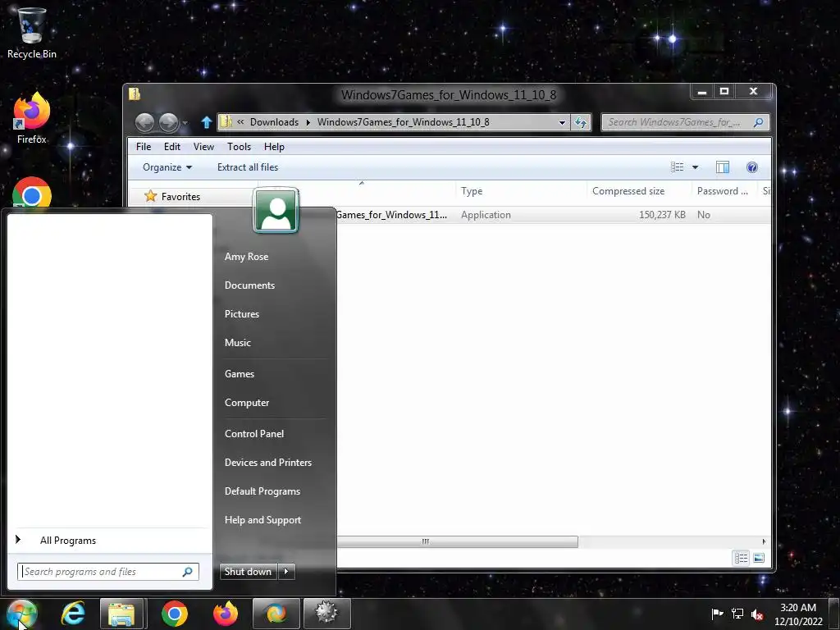Click the Explorer help question mark icon
This screenshot has height=630, width=840.
752,167
